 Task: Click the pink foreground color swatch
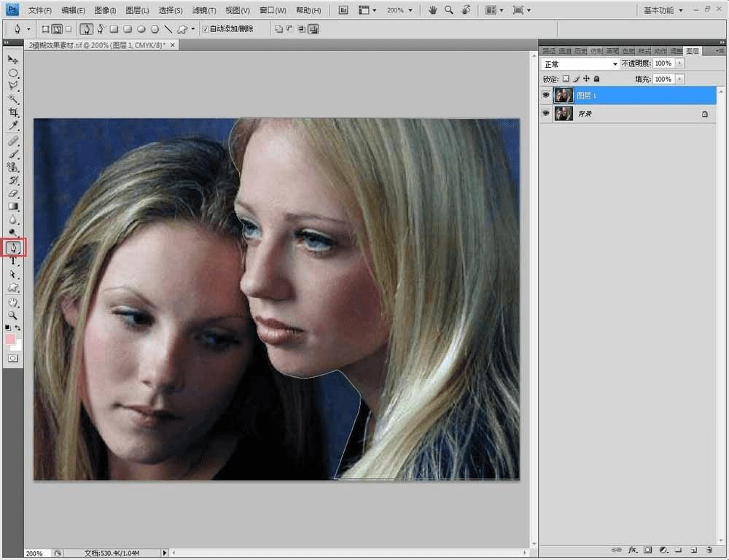tap(9, 338)
